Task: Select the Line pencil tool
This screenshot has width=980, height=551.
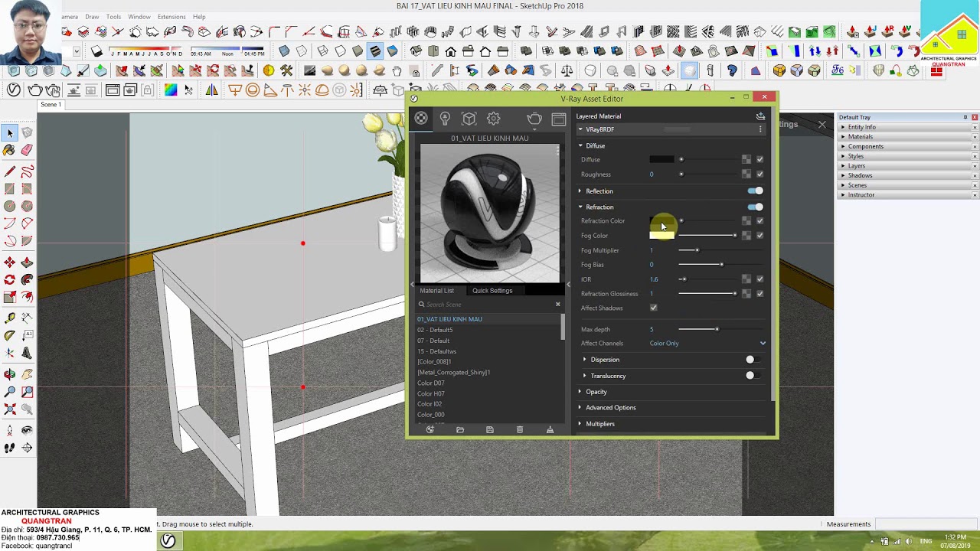Action: (x=10, y=171)
